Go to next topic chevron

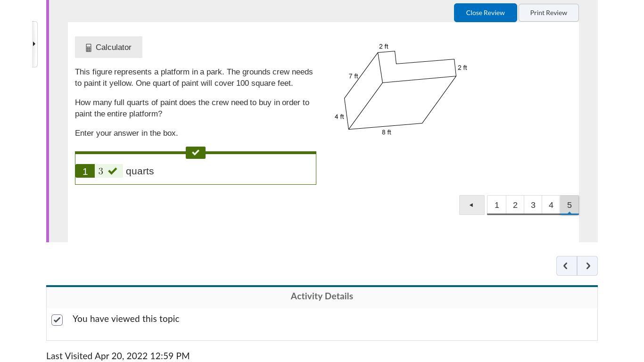click(x=587, y=266)
